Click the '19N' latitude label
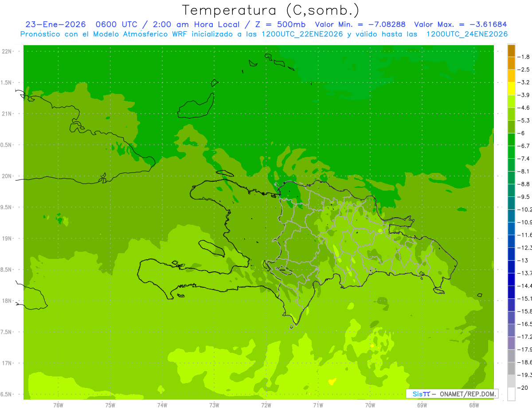Screen dimensions: 532x411 pos(7,239)
